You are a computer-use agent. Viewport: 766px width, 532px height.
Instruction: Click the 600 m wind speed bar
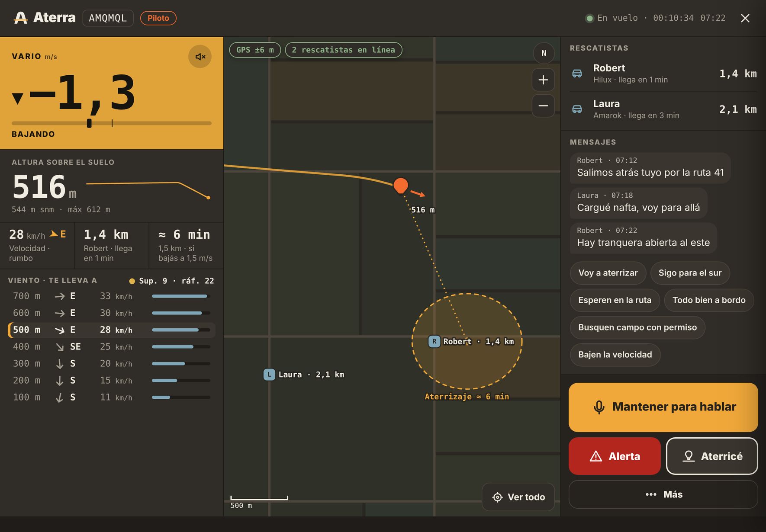[181, 313]
